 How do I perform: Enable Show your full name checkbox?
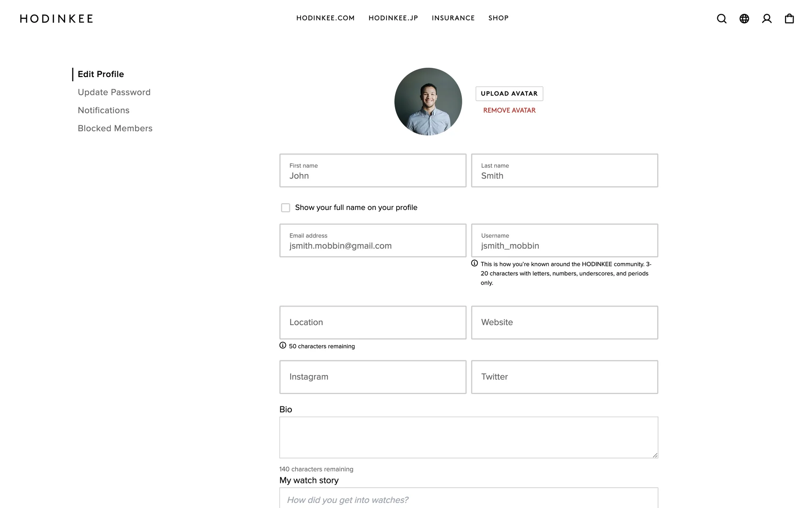pos(285,208)
